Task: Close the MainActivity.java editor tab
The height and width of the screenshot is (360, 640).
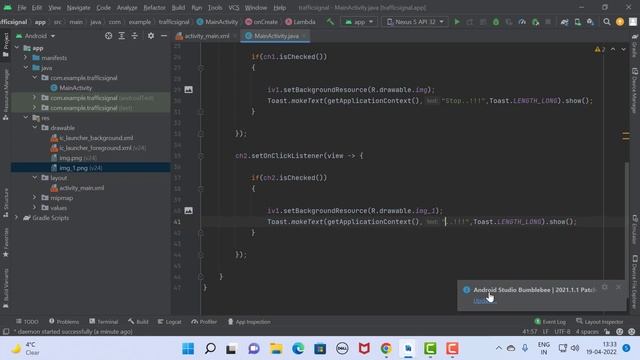Action: point(304,36)
